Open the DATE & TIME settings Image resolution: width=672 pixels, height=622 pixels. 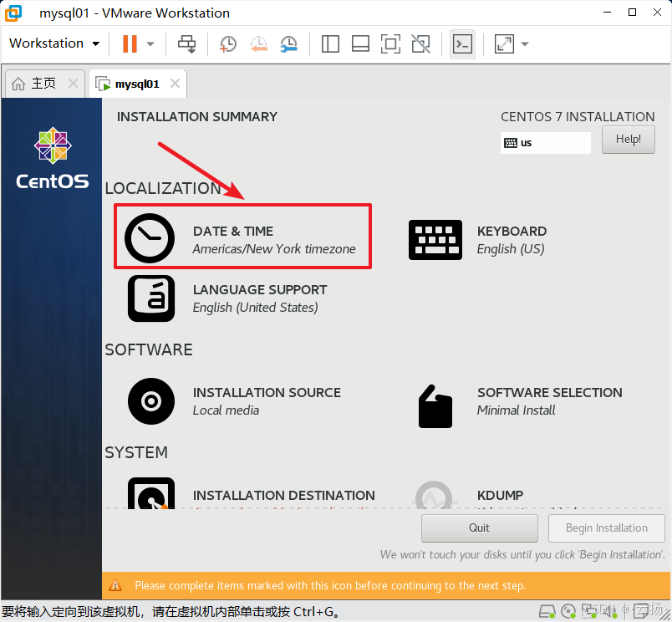click(242, 237)
